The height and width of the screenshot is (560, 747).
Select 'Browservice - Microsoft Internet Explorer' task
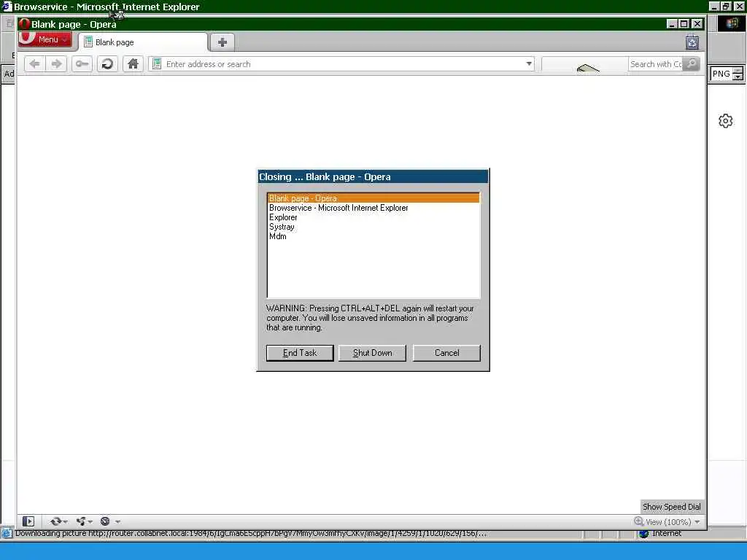(373, 208)
